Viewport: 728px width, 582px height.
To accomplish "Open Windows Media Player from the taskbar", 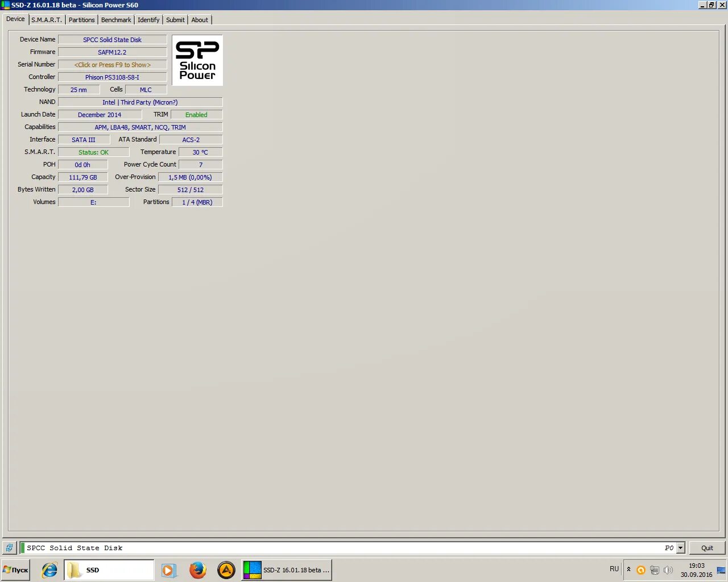I will tap(169, 570).
